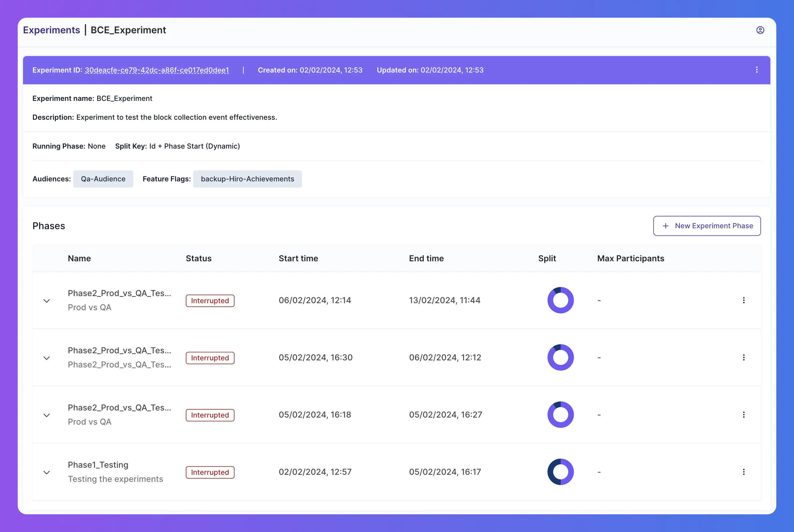794x532 pixels.
Task: Click the New Experiment Phase button
Action: tap(707, 226)
